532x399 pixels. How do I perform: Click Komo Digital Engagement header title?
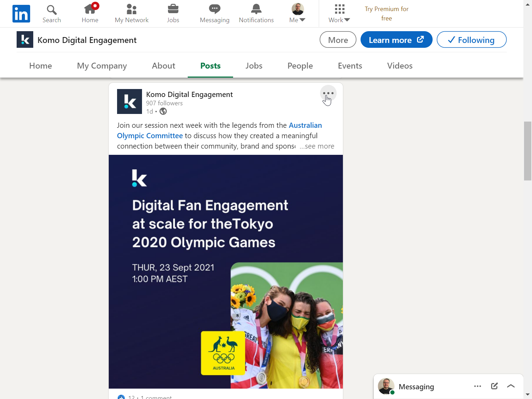point(87,40)
